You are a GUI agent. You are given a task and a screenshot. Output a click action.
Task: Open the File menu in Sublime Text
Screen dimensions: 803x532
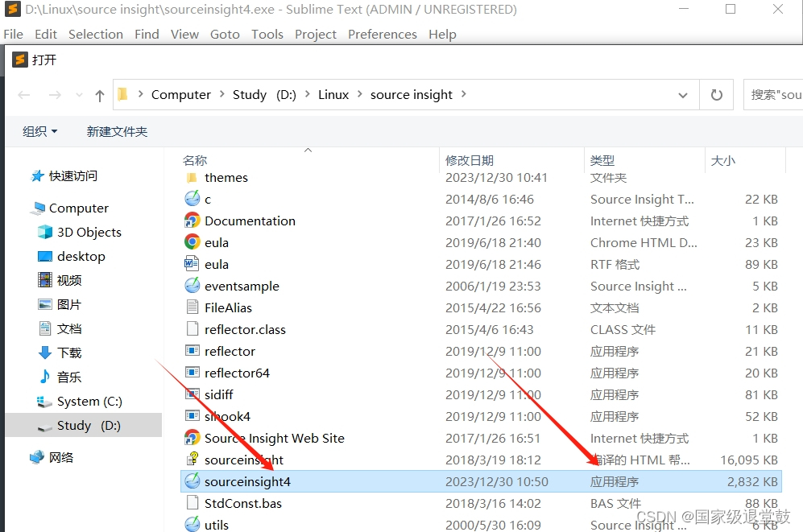pos(14,35)
